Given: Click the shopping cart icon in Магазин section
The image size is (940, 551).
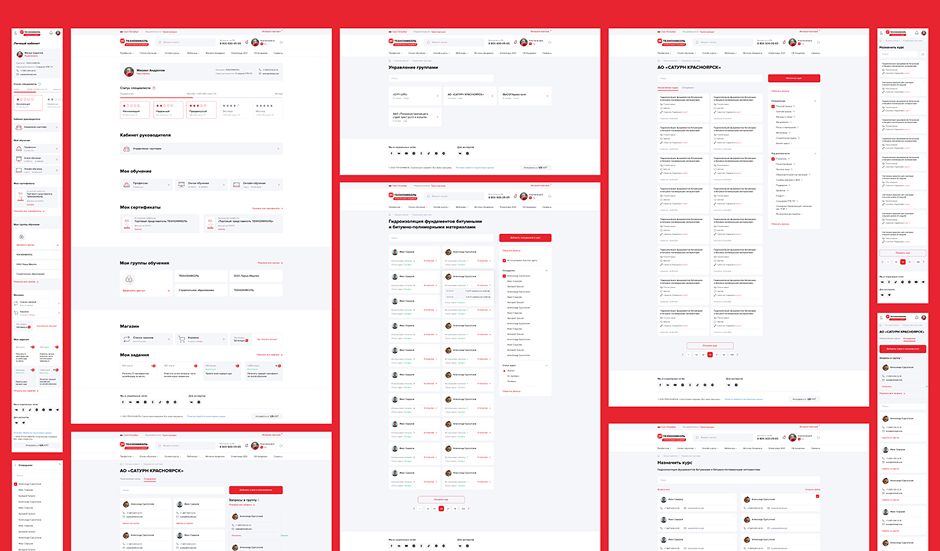Looking at the screenshot, I should [182, 338].
